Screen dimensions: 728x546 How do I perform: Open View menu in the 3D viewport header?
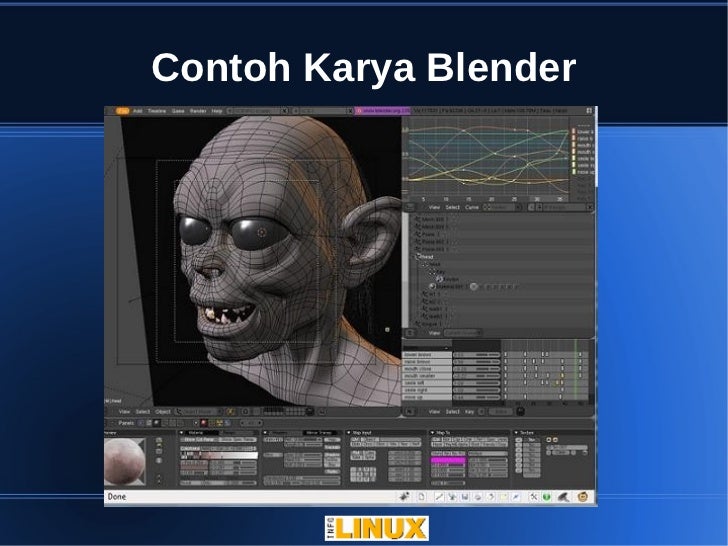[x=124, y=411]
